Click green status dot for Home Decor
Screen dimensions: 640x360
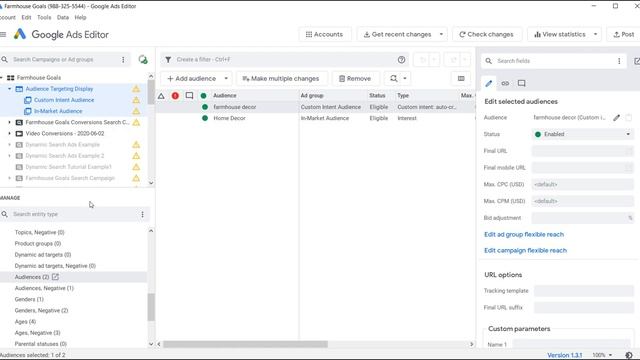(205, 118)
